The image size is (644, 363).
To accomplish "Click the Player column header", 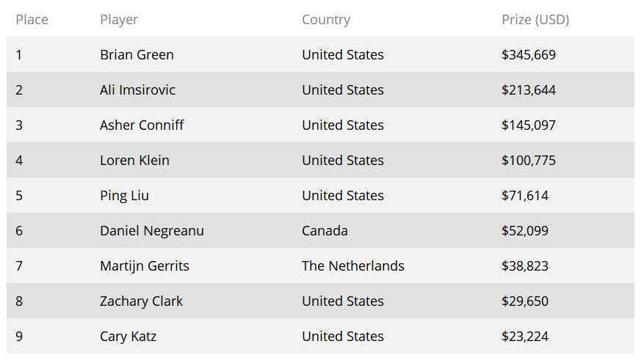I will click(x=119, y=20).
